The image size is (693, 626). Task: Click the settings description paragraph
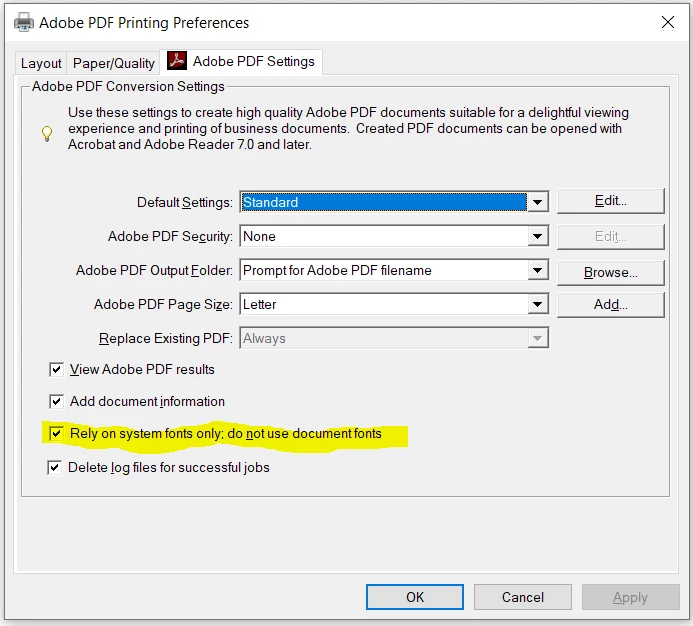click(348, 129)
